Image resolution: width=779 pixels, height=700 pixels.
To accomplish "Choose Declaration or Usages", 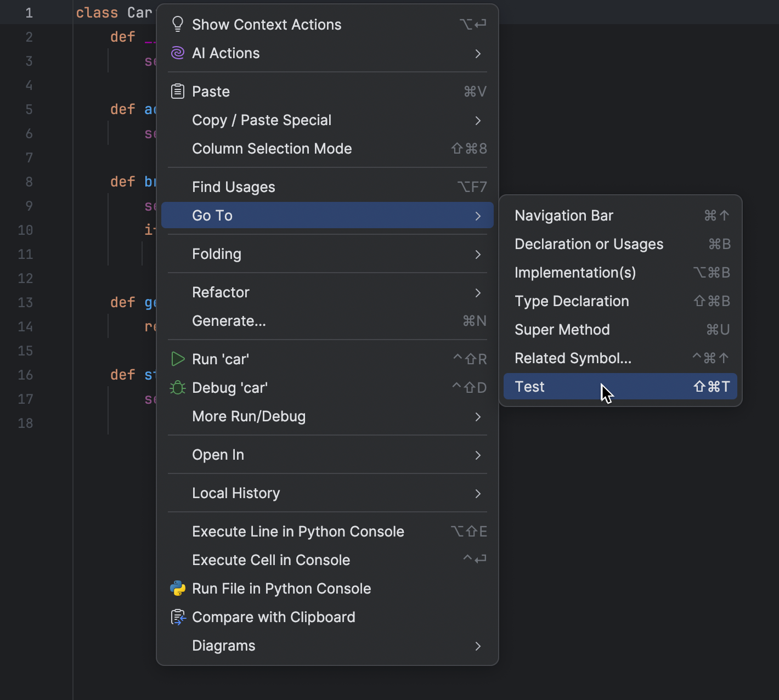I will tap(589, 244).
